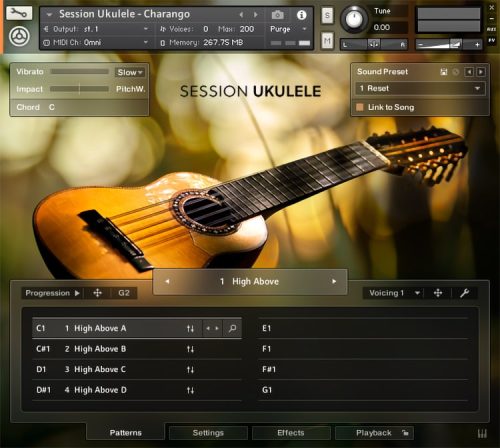The height and width of the screenshot is (448, 500).
Task: Click the lock icon on Playback tab
Action: coord(405,433)
